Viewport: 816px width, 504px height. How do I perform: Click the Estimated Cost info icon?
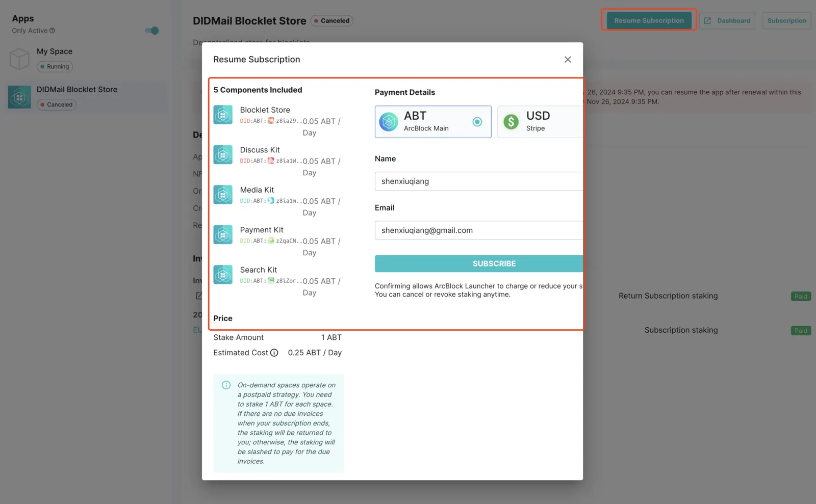[x=274, y=353]
